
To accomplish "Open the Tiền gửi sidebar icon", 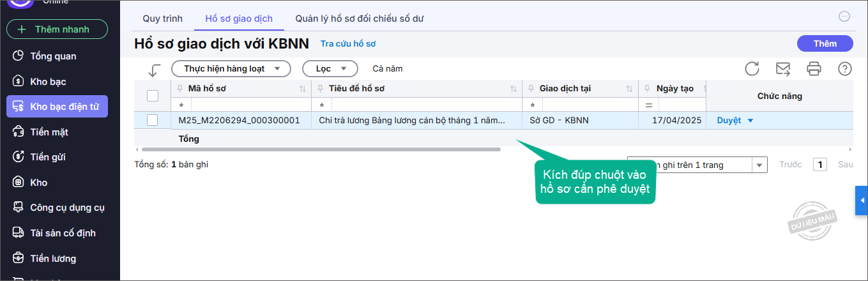I will (x=19, y=157).
